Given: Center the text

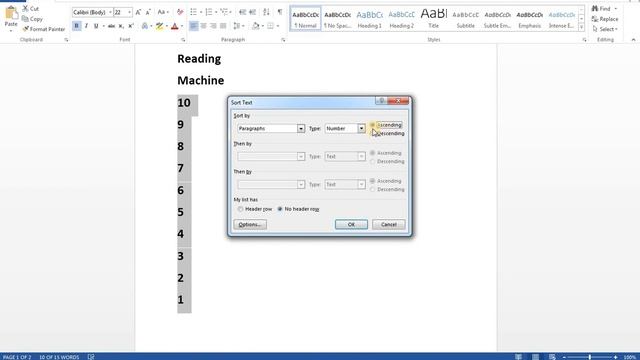Looking at the screenshot, I should click(203, 26).
